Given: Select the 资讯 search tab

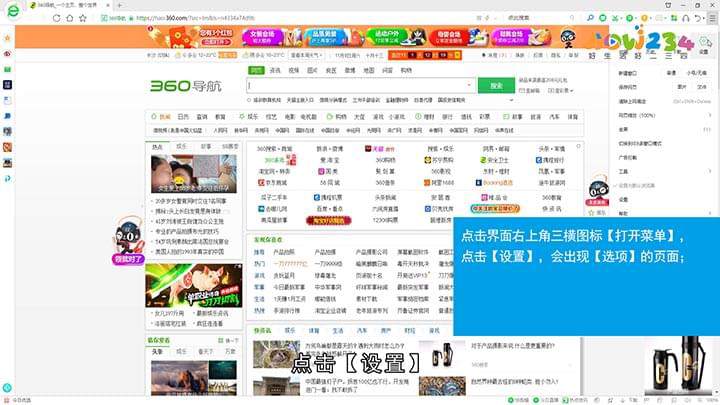Looking at the screenshot, I should (x=275, y=70).
